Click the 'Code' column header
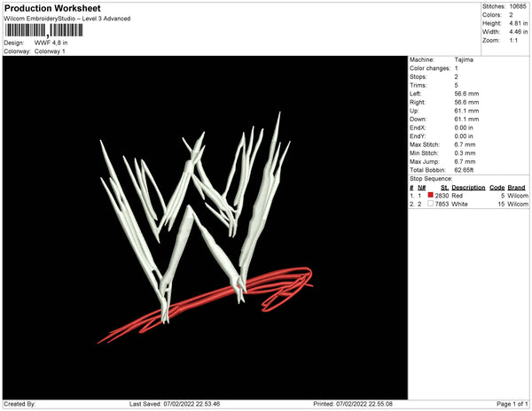 pyautogui.click(x=497, y=188)
